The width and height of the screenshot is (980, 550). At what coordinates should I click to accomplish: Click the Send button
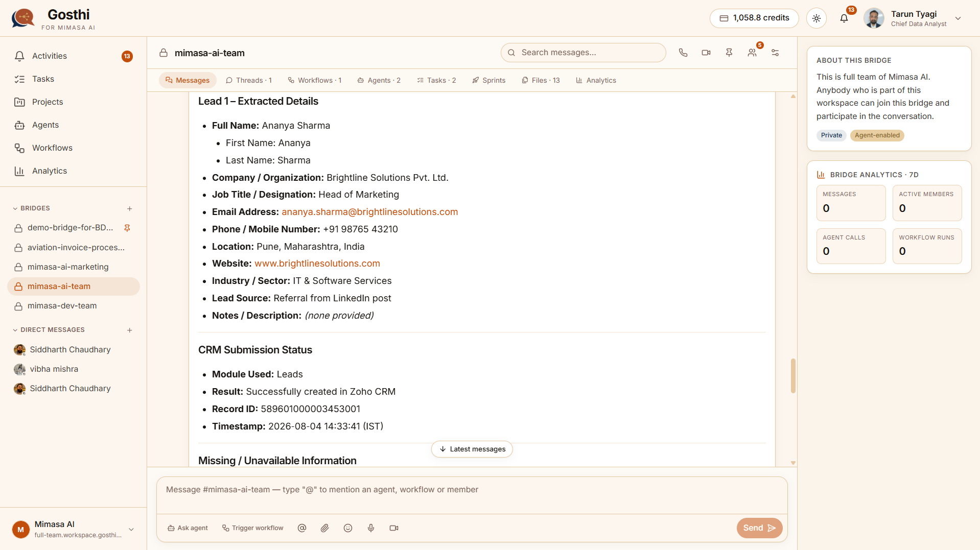(759, 528)
